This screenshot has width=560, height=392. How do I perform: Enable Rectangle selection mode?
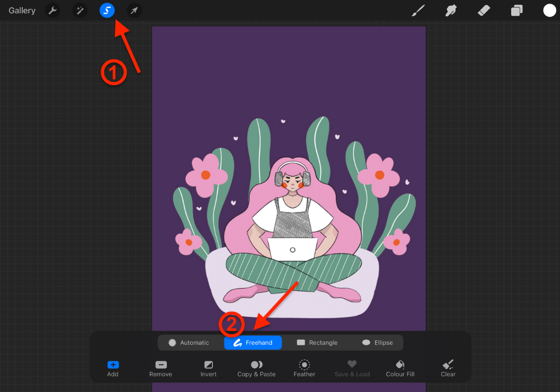(317, 342)
